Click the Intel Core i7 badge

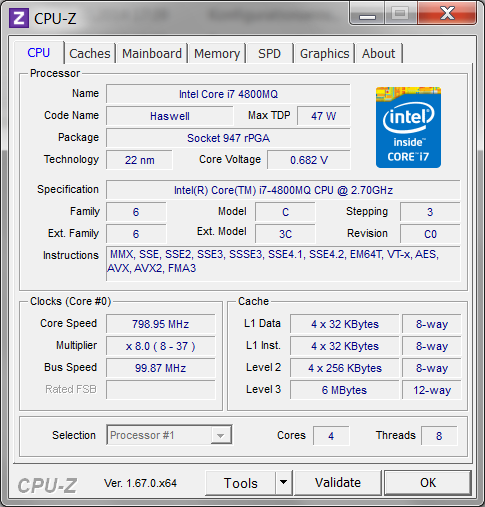point(408,127)
